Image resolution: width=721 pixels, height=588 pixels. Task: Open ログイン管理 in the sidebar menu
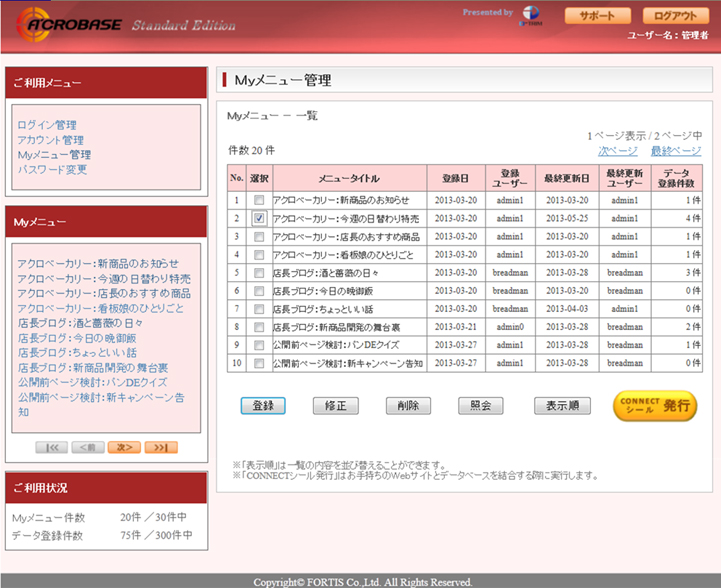(x=47, y=125)
